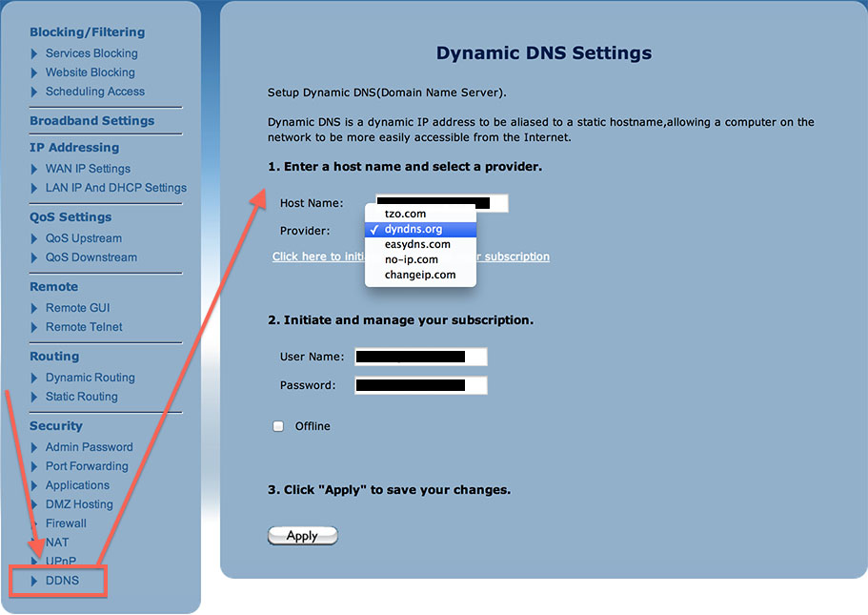Click the arrow icon beside Admin Password
This screenshot has height=615, width=868.
[34, 448]
